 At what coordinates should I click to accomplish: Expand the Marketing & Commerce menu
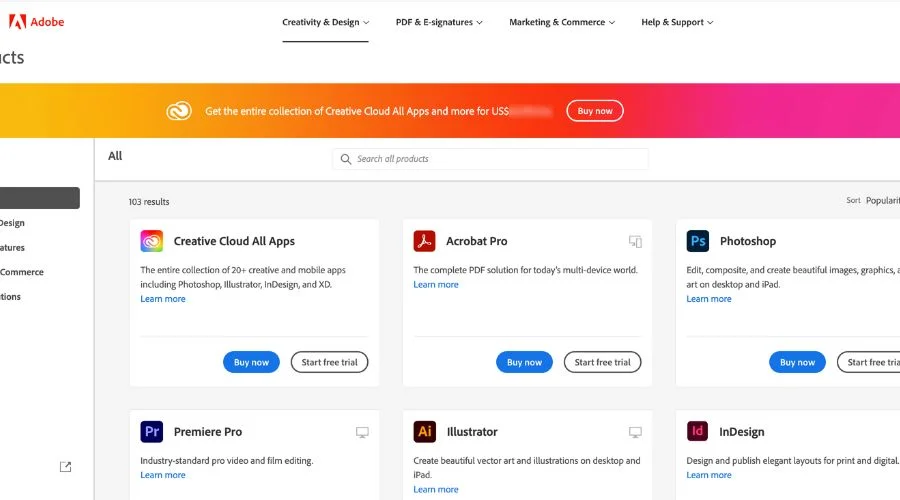coord(562,22)
